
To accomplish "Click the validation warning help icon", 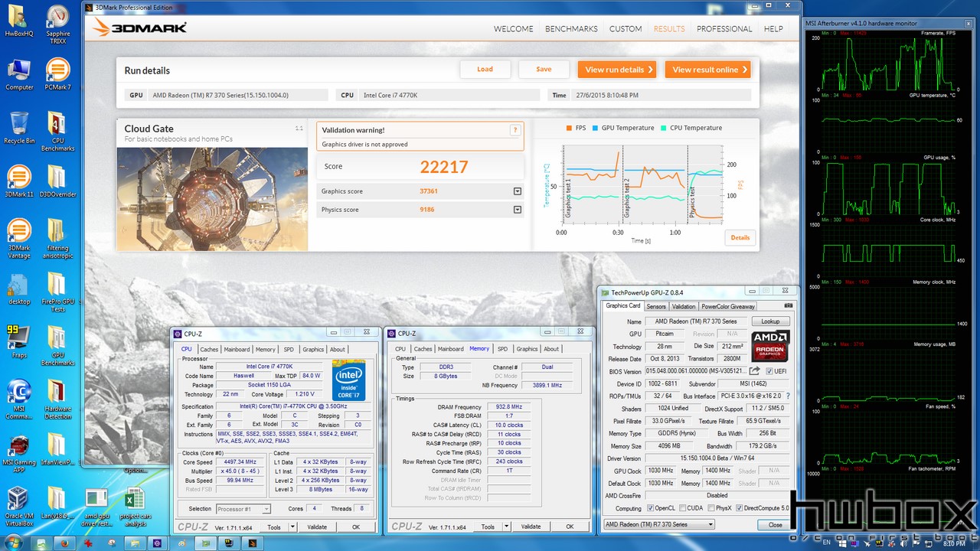I will [515, 130].
